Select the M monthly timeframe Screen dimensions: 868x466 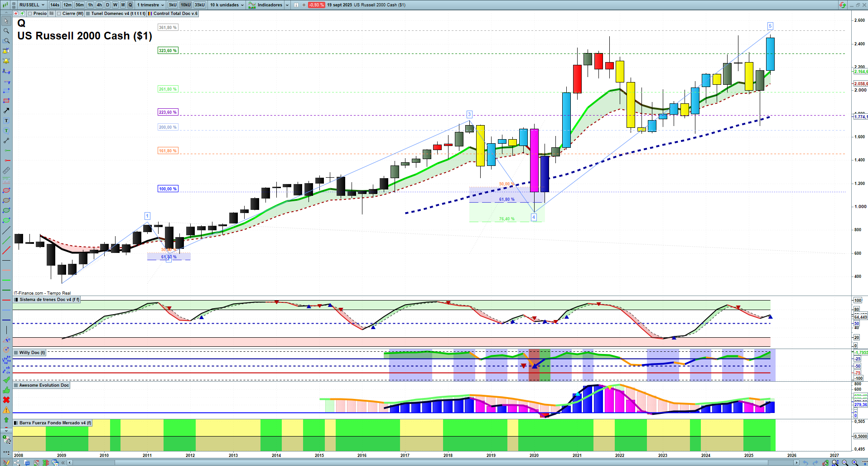click(x=123, y=5)
